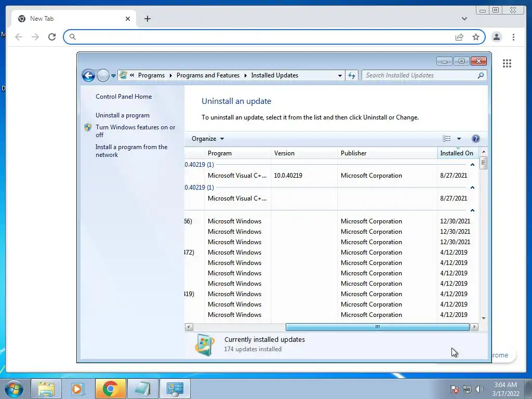The width and height of the screenshot is (532, 399).
Task: Click the share page icon in address bar
Action: click(x=459, y=37)
